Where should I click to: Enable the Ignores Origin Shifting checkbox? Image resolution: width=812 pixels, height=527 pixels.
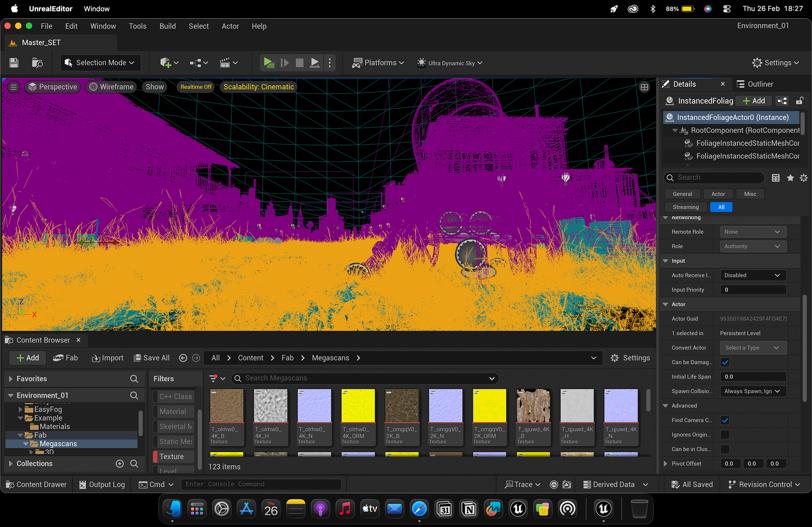[x=725, y=434]
